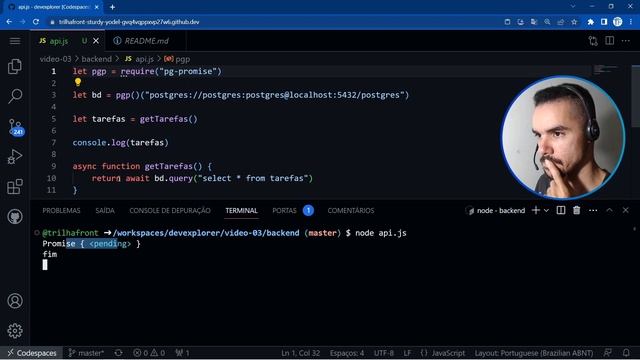The height and width of the screenshot is (360, 640).
Task: Open the Manage gear settings menu
Action: point(15,331)
